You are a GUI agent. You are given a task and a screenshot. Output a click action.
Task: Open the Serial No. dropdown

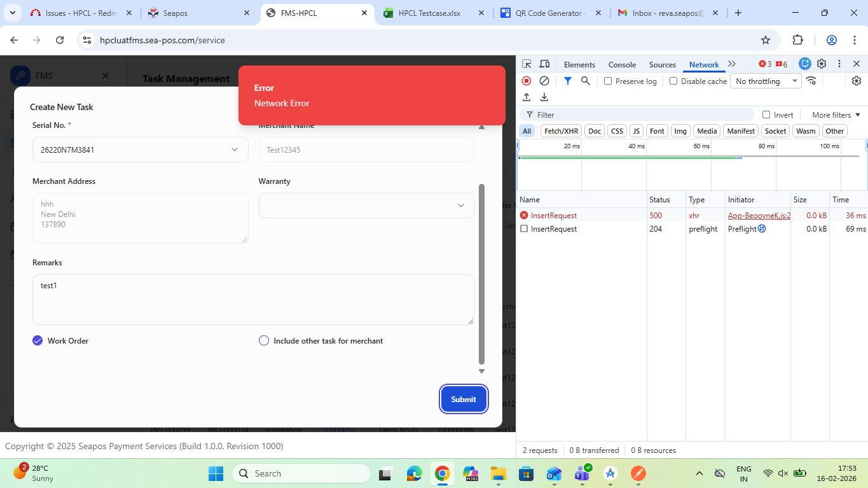[x=140, y=150]
